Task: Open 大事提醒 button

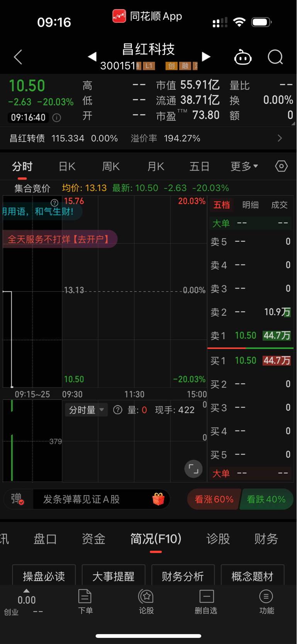Action: click(113, 576)
